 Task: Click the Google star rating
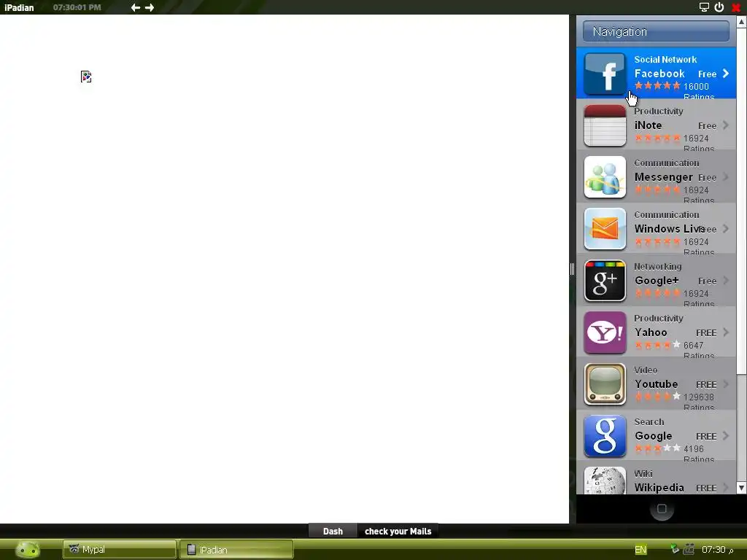pos(657,448)
